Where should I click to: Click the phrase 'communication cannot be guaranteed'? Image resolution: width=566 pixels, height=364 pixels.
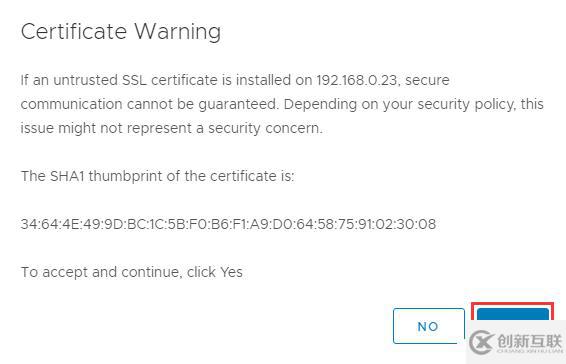coord(149,104)
